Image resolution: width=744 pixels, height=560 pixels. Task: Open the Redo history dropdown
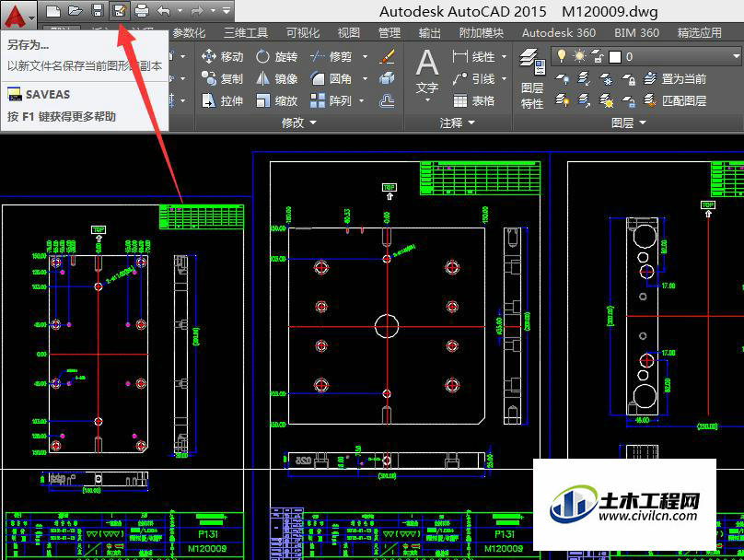213,10
